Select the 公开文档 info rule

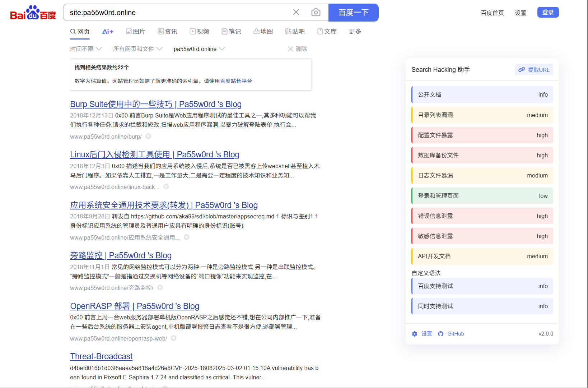(482, 94)
